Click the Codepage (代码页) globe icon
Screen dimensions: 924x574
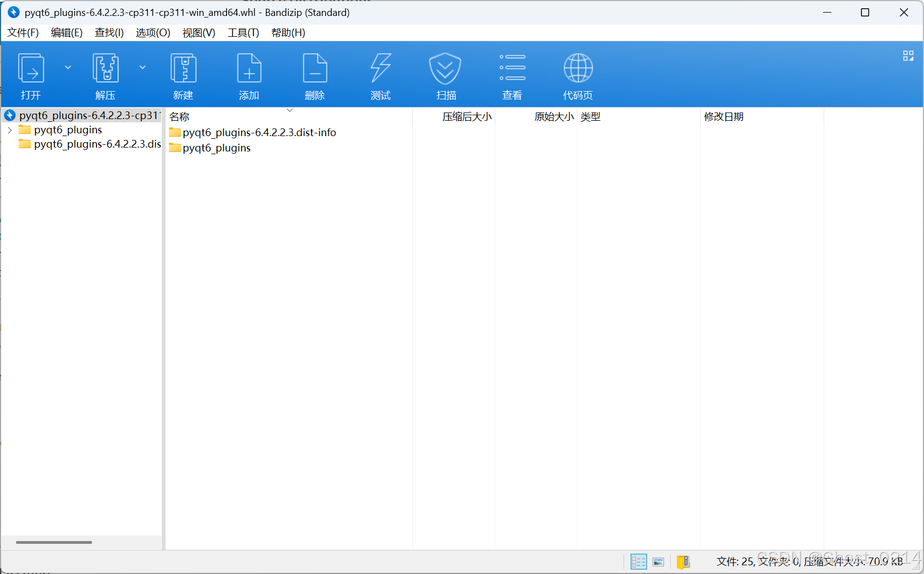(578, 68)
